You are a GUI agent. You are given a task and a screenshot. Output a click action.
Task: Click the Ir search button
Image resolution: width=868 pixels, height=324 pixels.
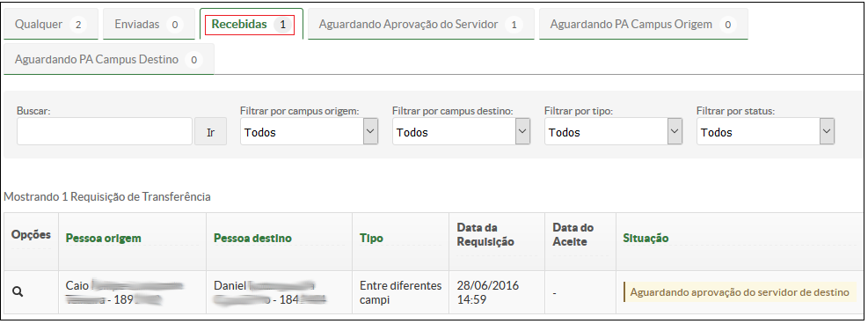(x=210, y=132)
